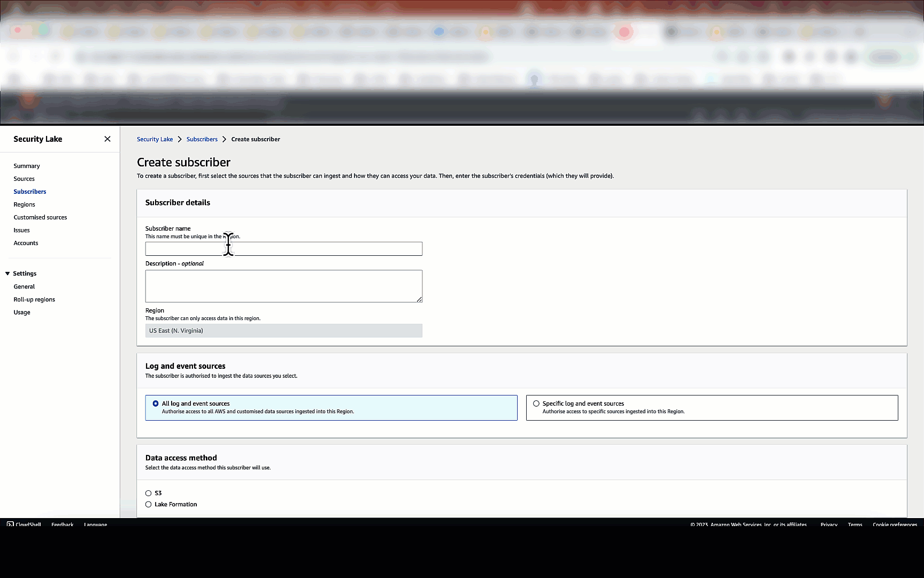Navigate to Regions in the sidebar

(25, 204)
